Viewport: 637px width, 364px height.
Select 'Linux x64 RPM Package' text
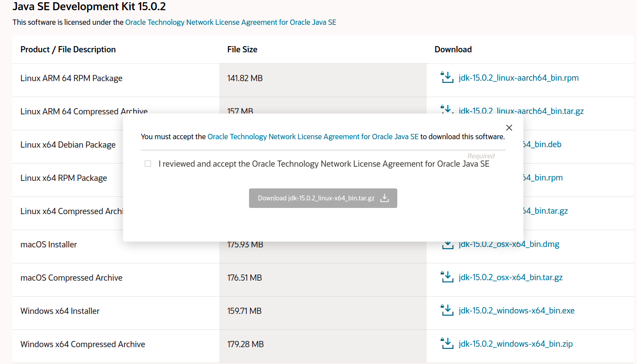64,178
